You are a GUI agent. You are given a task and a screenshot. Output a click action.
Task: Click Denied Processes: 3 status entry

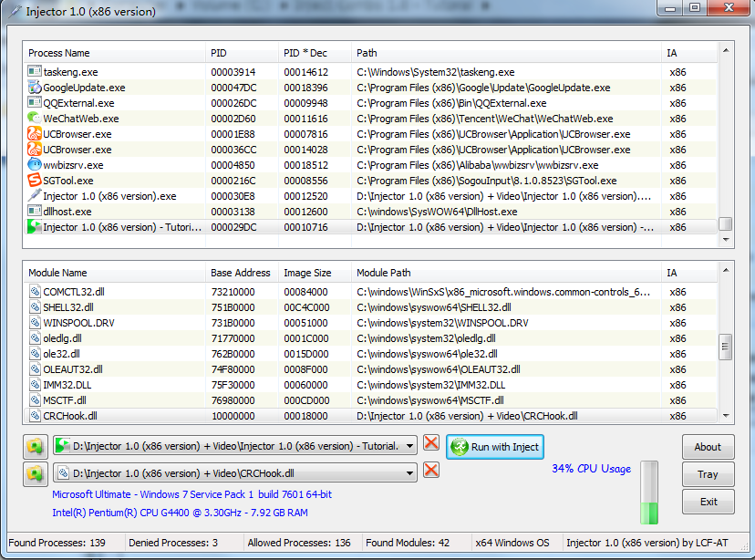[x=173, y=543]
